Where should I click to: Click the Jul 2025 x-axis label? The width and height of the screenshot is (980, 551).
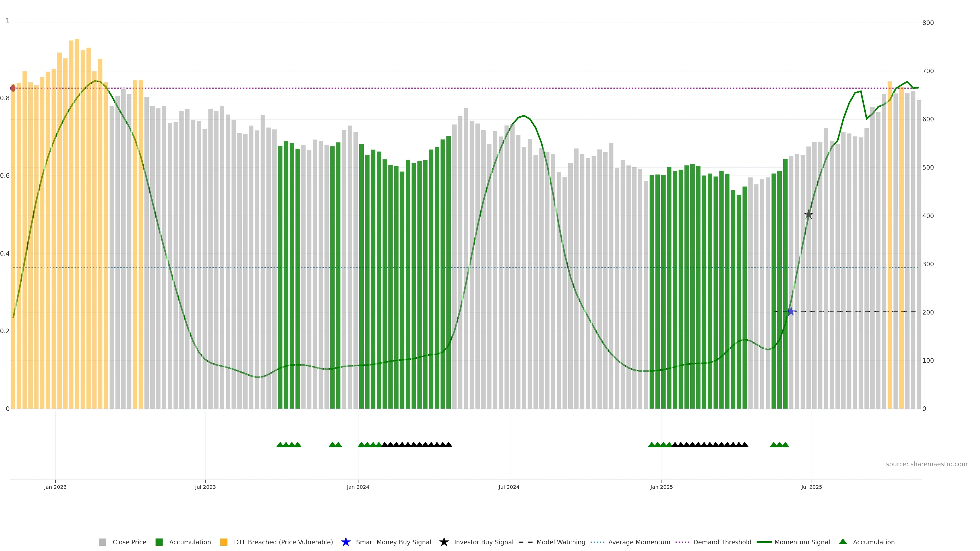pos(812,487)
